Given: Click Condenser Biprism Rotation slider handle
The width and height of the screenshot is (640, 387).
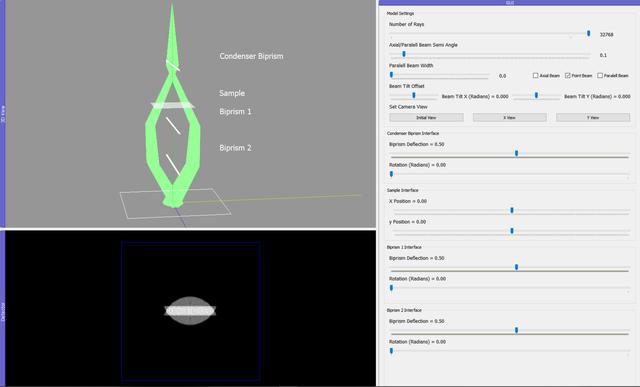Looking at the screenshot, I should pyautogui.click(x=391, y=174).
